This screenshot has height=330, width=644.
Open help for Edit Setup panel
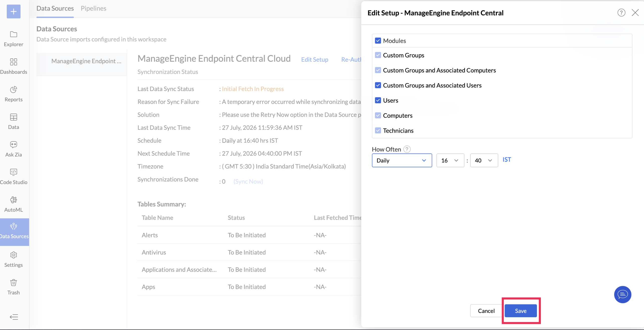coord(621,13)
